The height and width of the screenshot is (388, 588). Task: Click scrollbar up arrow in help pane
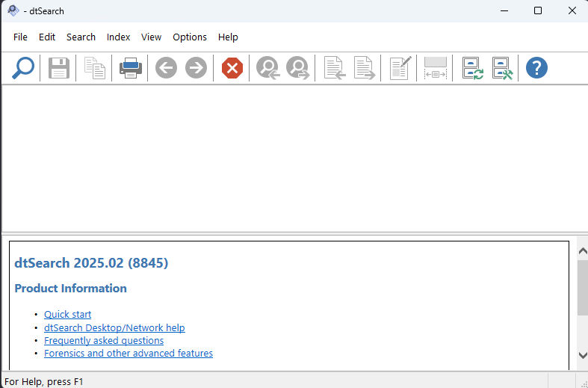[583, 250]
